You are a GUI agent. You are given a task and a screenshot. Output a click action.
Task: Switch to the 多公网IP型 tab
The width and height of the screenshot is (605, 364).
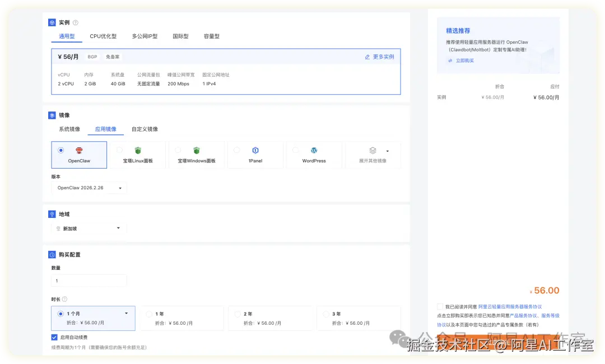coord(145,36)
